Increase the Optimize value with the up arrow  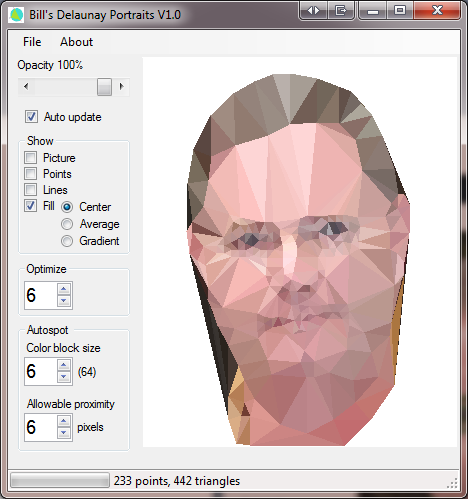[64, 289]
